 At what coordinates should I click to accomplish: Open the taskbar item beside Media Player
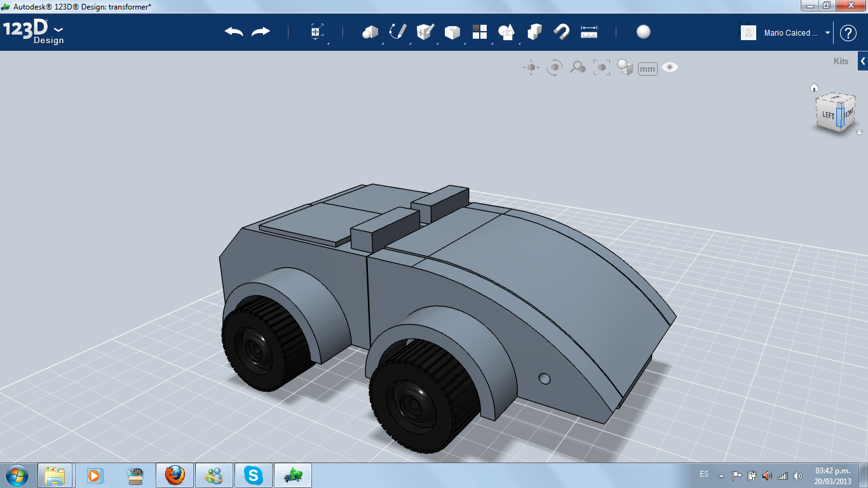click(x=134, y=475)
